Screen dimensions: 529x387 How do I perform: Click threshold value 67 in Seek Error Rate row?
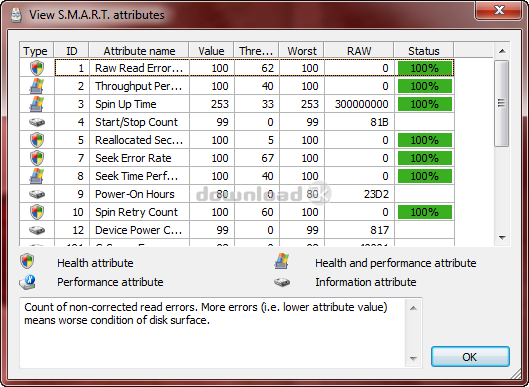(x=268, y=158)
